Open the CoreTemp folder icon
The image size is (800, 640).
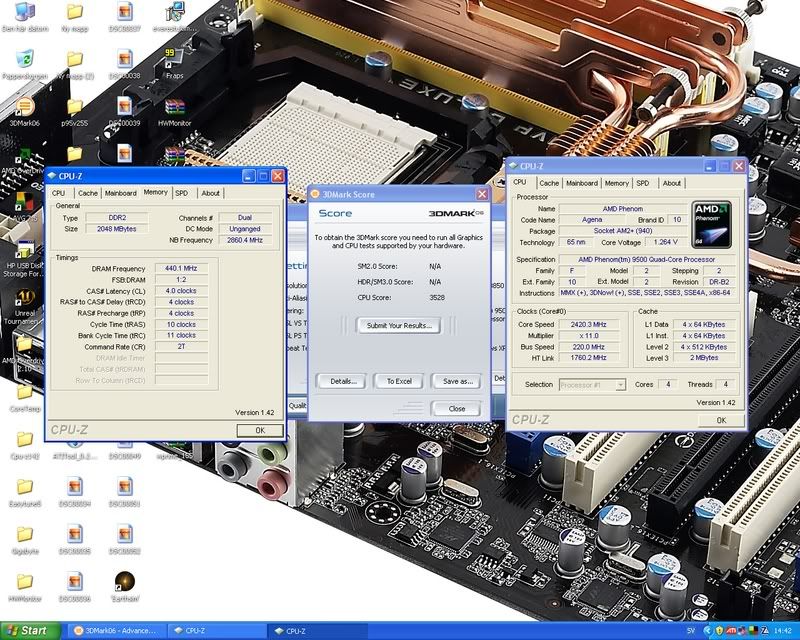23,391
